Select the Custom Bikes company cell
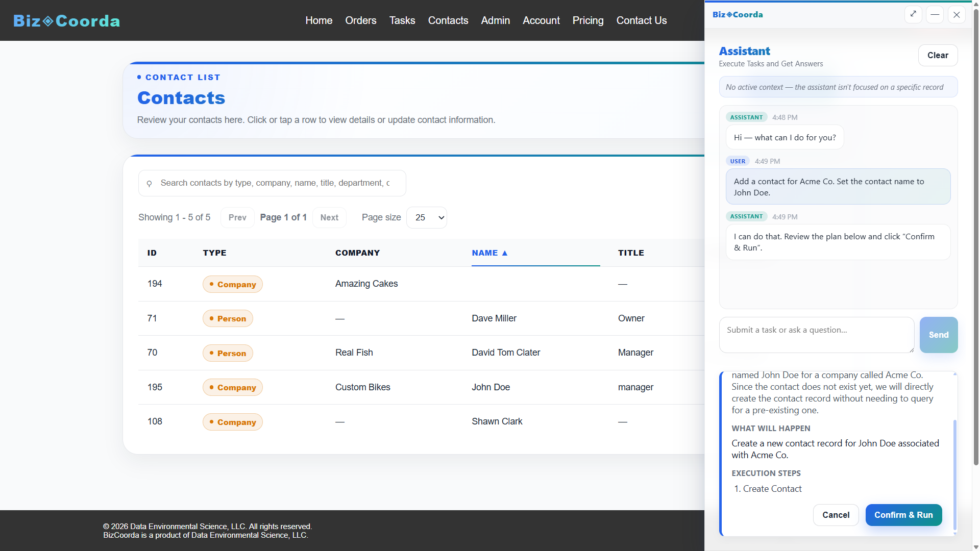Image resolution: width=980 pixels, height=551 pixels. (363, 387)
